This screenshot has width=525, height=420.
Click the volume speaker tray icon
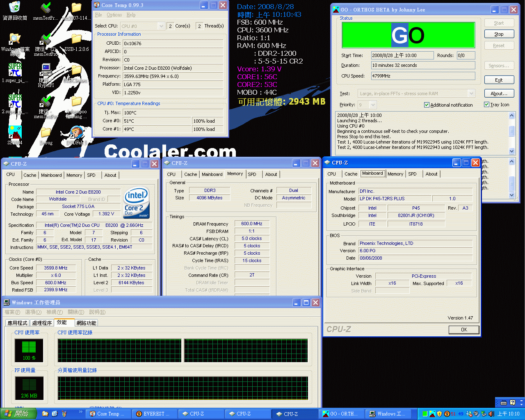(x=491, y=414)
